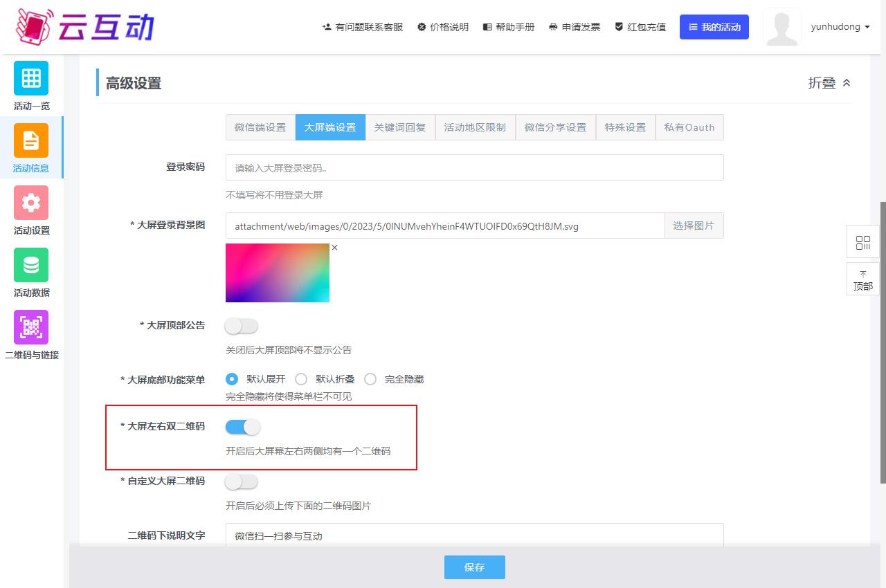Enable the 自定义大屏二维码 toggle
Viewport: 886px width, 588px height.
(242, 481)
